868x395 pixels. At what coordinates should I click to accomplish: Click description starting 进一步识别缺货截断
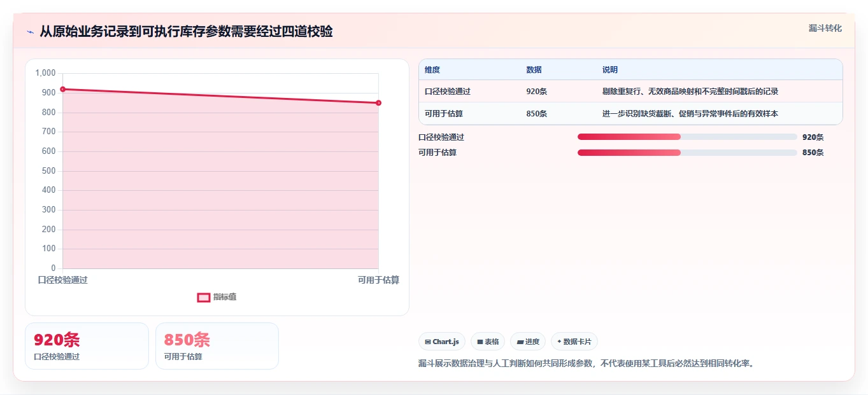690,114
